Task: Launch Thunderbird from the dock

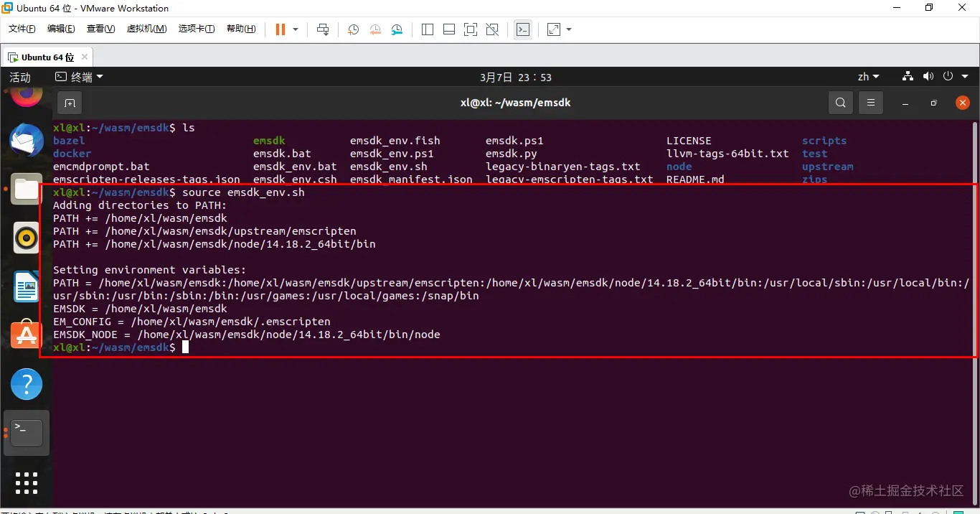Action: pos(27,140)
